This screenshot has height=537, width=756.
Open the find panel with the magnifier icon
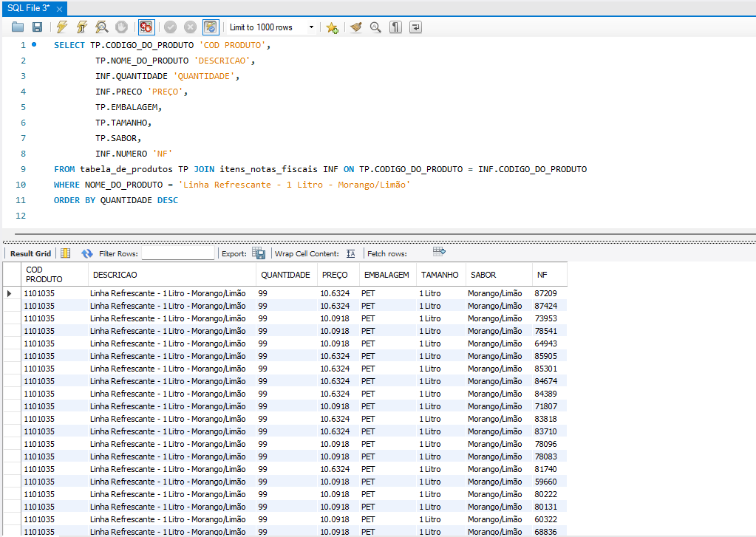coord(375,27)
